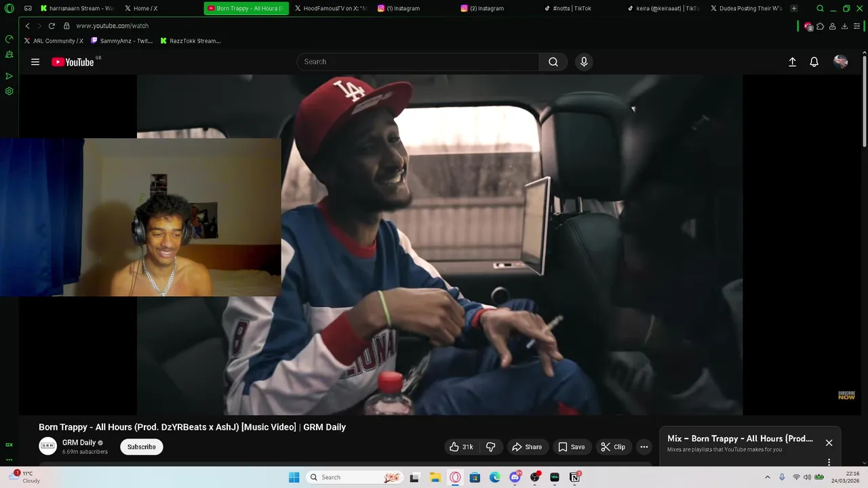The width and height of the screenshot is (868, 488).
Task: Switch to #notts TikTok tab
Action: pos(580,8)
